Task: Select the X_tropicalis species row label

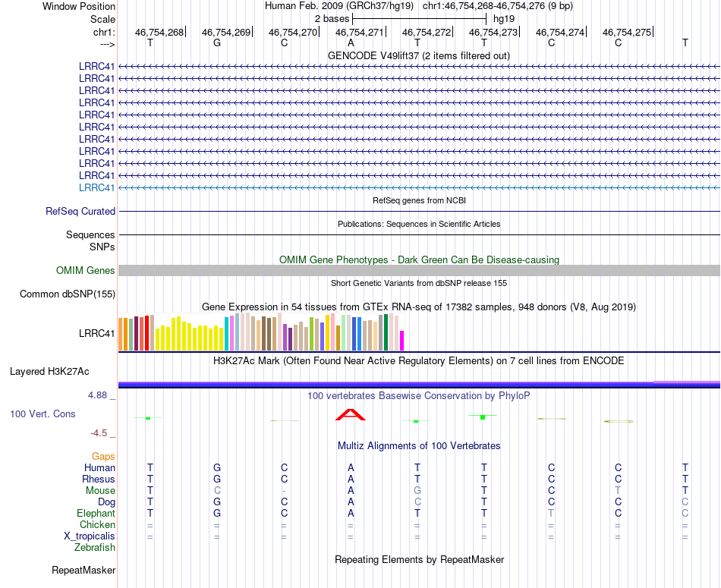Action: click(90, 536)
